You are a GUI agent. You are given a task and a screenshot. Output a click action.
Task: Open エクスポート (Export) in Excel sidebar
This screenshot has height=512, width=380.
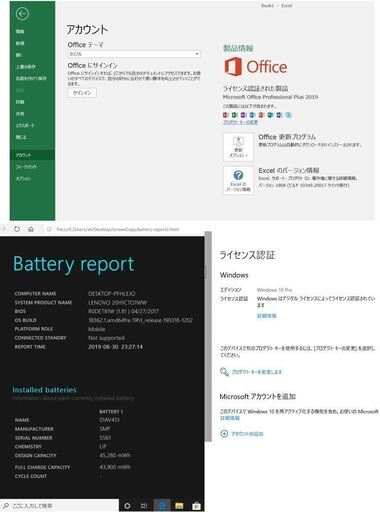pos(25,125)
